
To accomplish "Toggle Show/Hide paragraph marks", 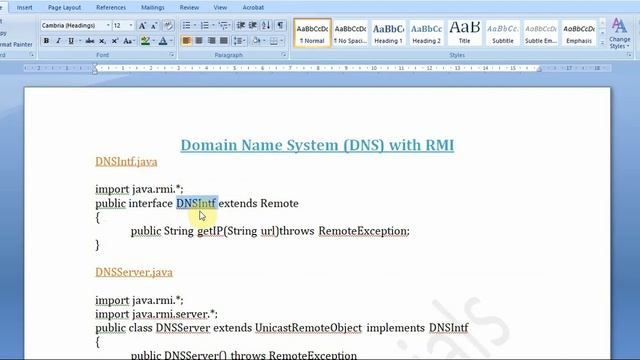I will [x=280, y=25].
